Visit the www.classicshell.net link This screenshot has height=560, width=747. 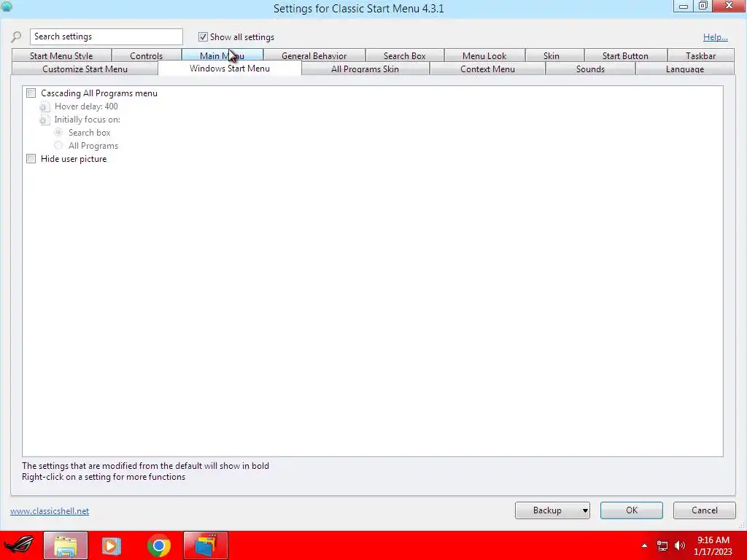pos(50,511)
